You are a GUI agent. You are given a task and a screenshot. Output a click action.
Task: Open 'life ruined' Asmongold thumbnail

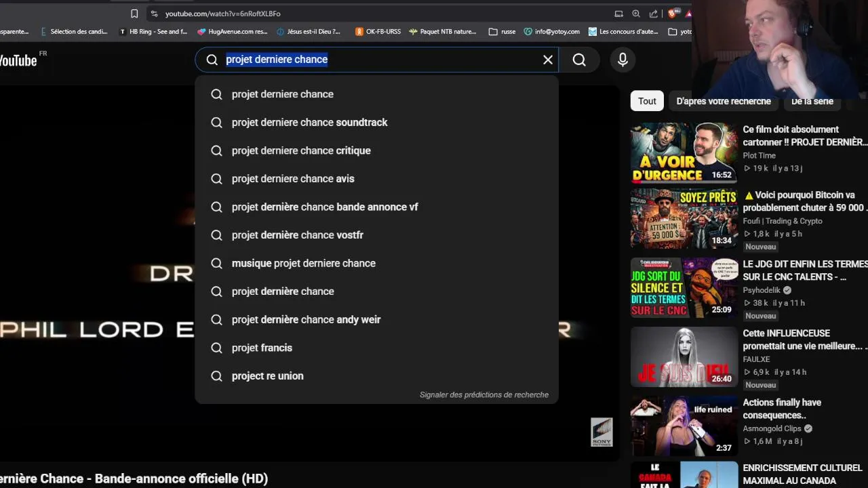coord(684,426)
